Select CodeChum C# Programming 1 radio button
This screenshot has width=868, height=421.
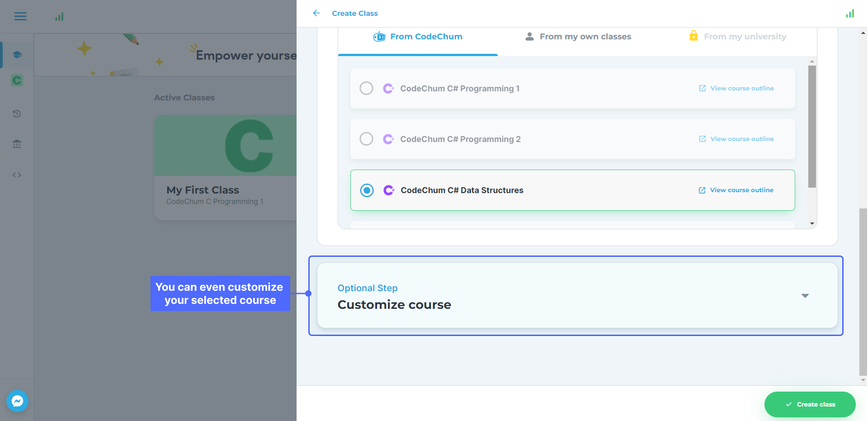pyautogui.click(x=366, y=88)
